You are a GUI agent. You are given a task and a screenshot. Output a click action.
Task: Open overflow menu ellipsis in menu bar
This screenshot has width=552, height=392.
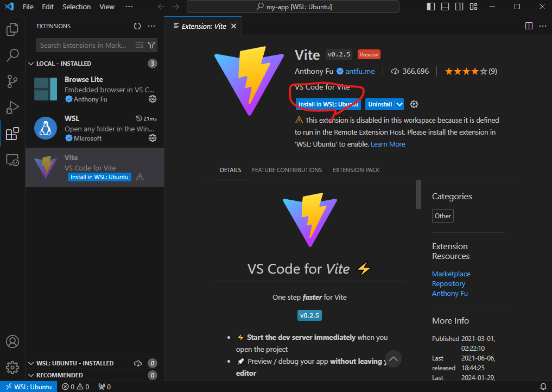129,7
